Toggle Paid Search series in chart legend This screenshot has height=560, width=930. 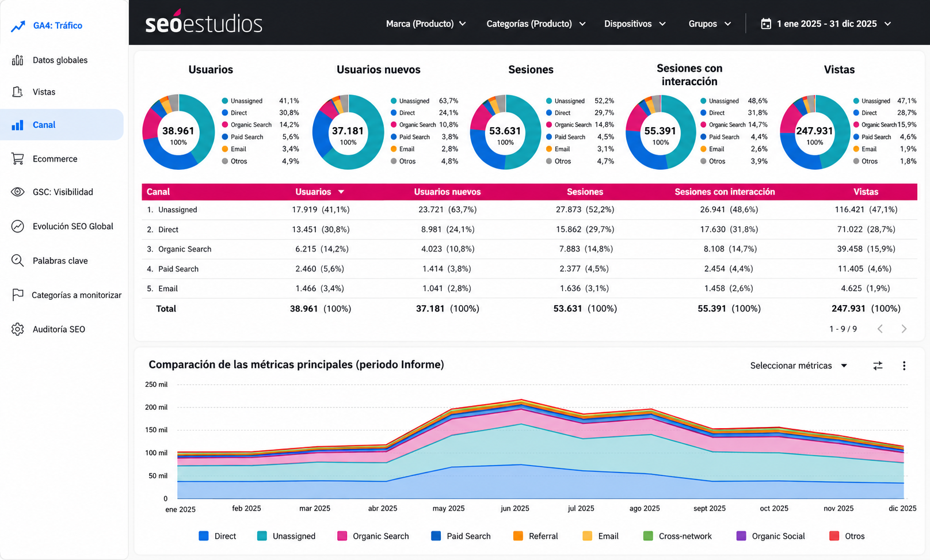pos(461,536)
